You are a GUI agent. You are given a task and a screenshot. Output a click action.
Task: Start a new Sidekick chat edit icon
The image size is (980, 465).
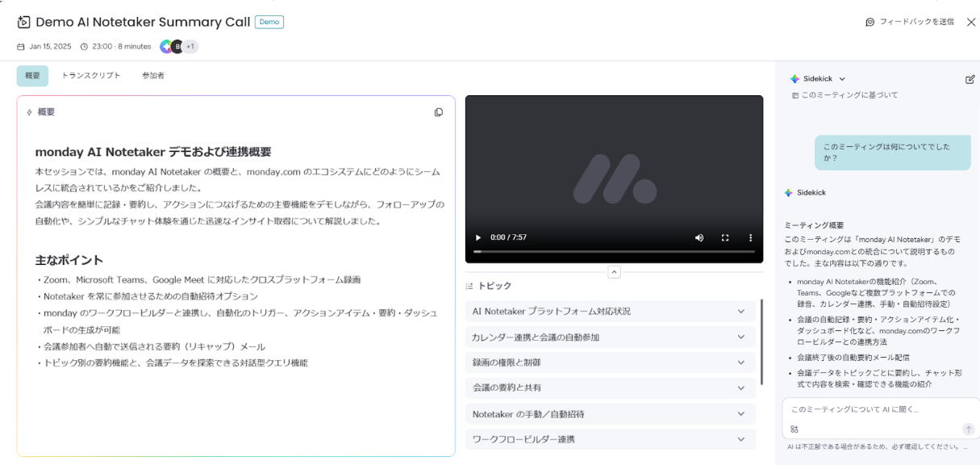click(x=970, y=79)
